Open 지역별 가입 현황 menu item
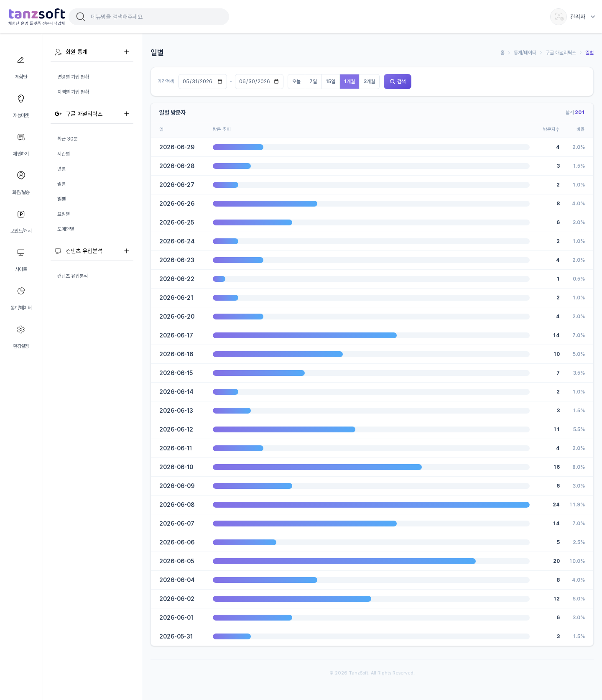This screenshot has width=602, height=700. pos(73,92)
